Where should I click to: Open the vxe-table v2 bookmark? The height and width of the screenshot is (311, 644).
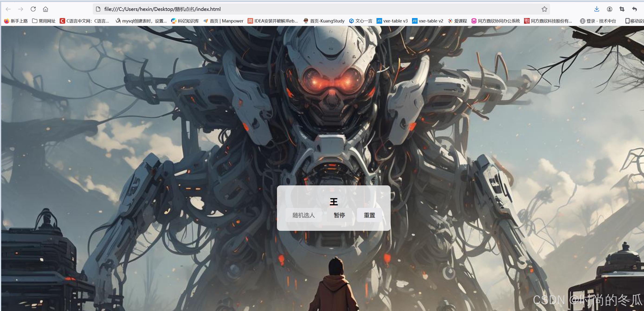point(428,21)
